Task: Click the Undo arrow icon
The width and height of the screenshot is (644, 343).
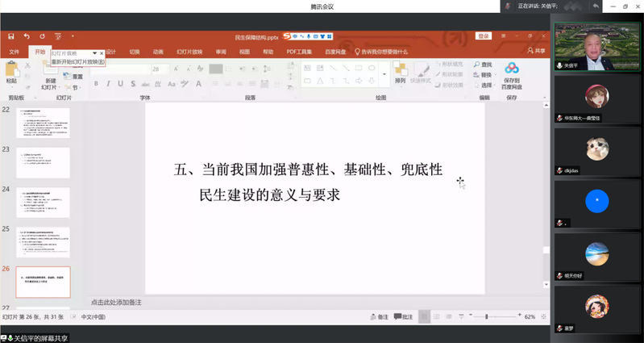Action: [27, 36]
